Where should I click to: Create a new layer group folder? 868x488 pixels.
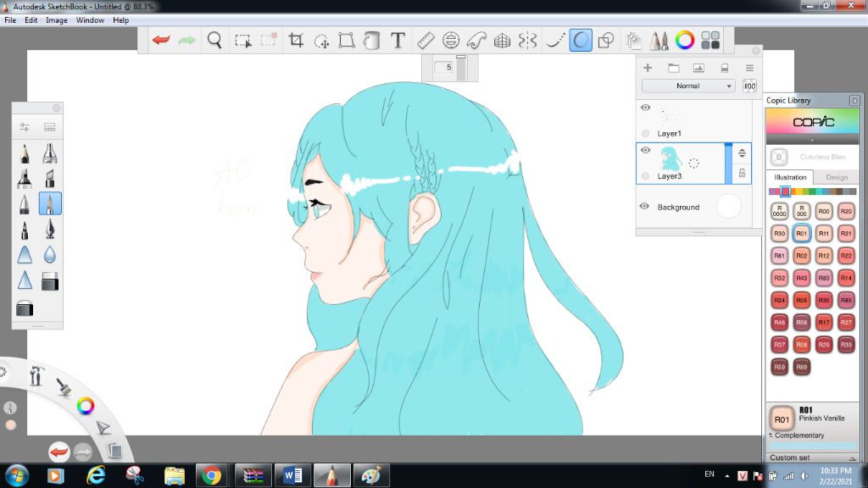673,68
